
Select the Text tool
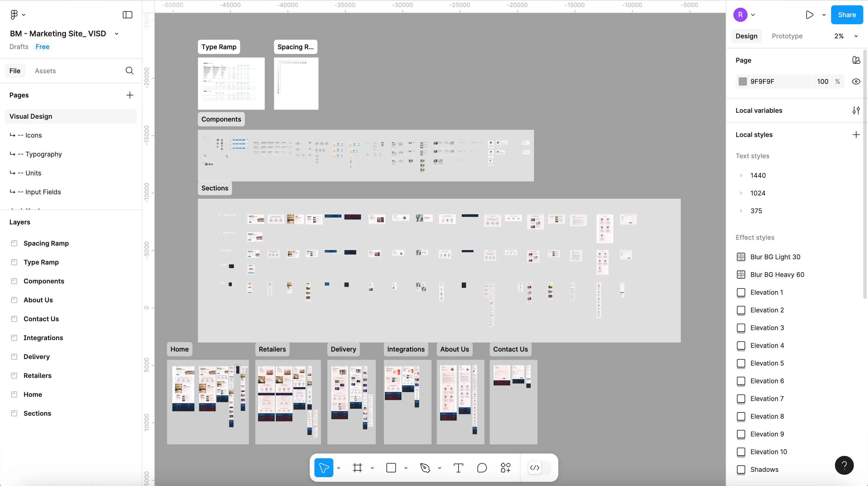pos(458,468)
